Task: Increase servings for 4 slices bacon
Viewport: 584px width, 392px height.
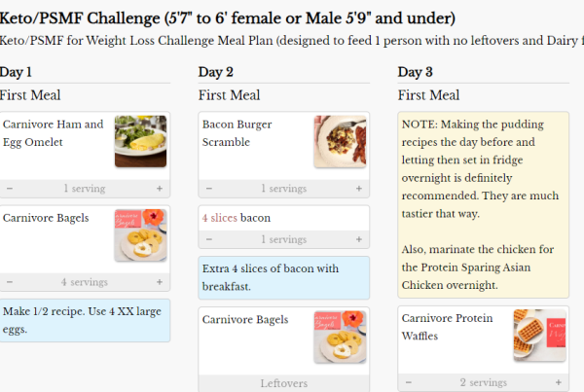Action: 359,239
